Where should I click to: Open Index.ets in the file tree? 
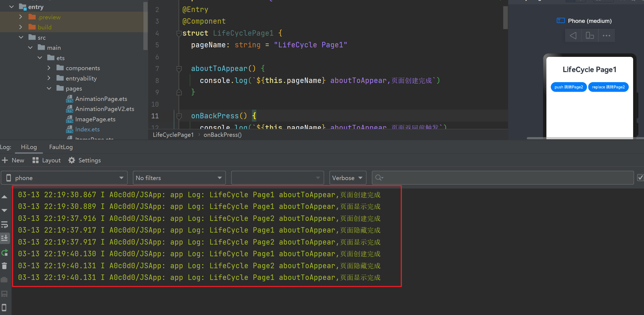[x=87, y=129]
